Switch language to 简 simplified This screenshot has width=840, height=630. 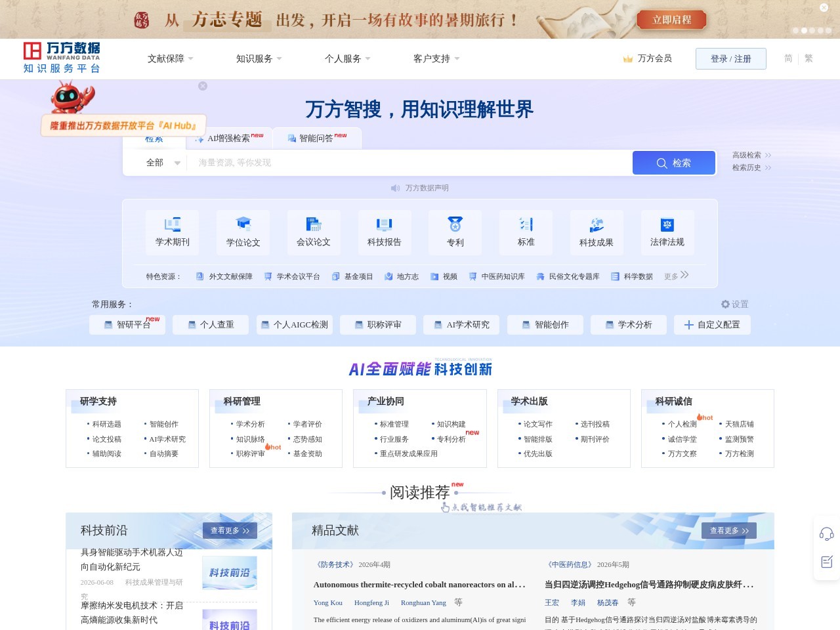(x=788, y=58)
